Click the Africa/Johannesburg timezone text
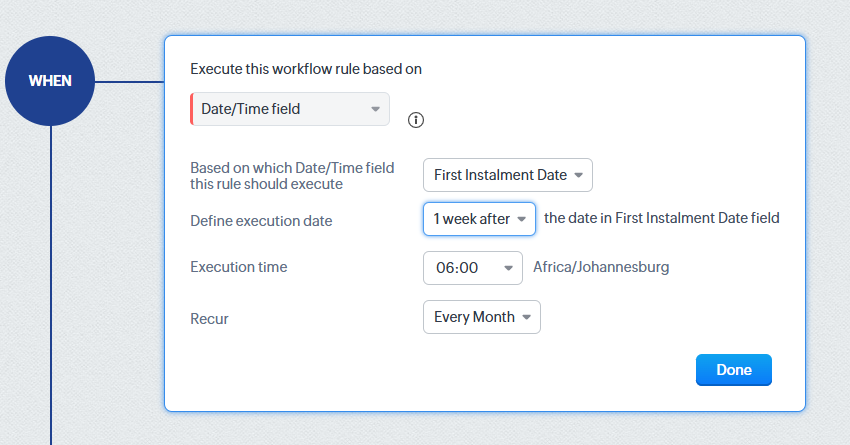The image size is (850, 445). (601, 267)
